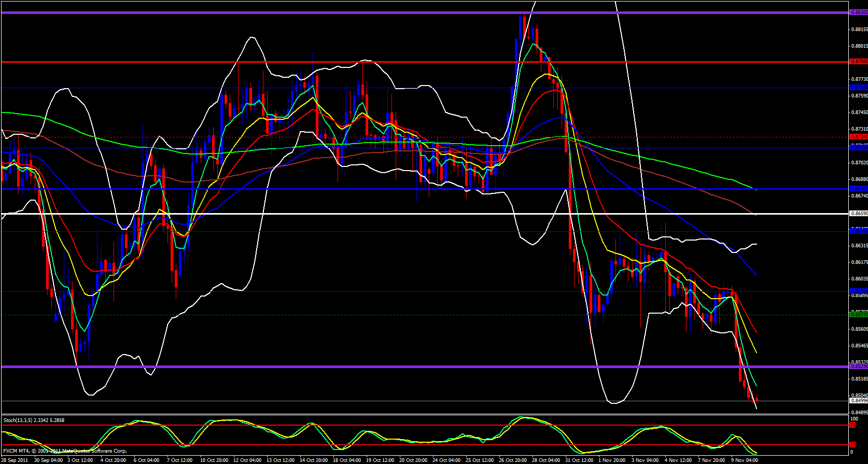
Task: Click the blue 0.86800 price label
Action: (858, 189)
